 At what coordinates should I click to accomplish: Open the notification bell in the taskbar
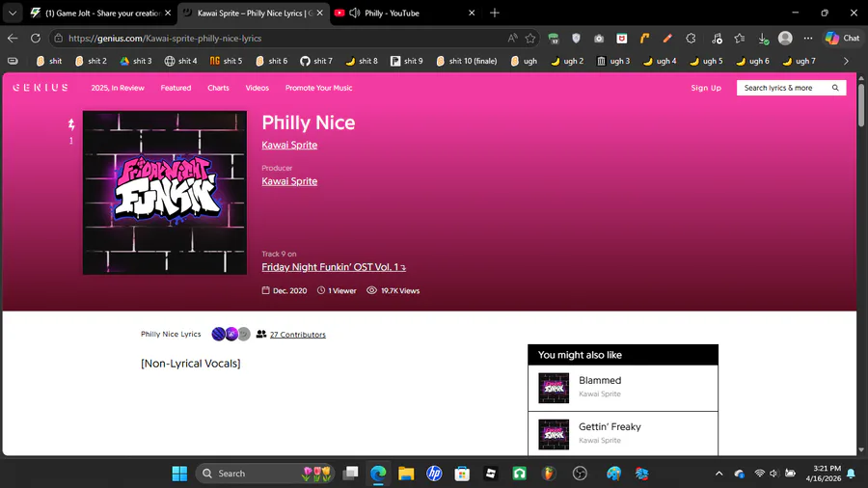851,474
